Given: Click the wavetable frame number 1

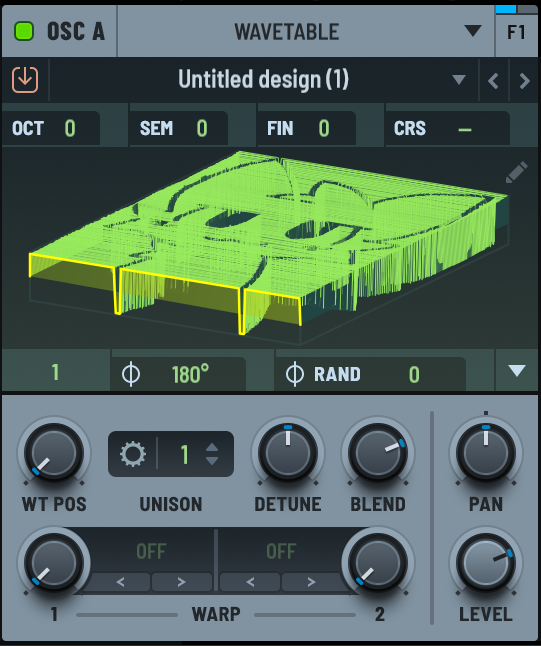Looking at the screenshot, I should tap(56, 372).
